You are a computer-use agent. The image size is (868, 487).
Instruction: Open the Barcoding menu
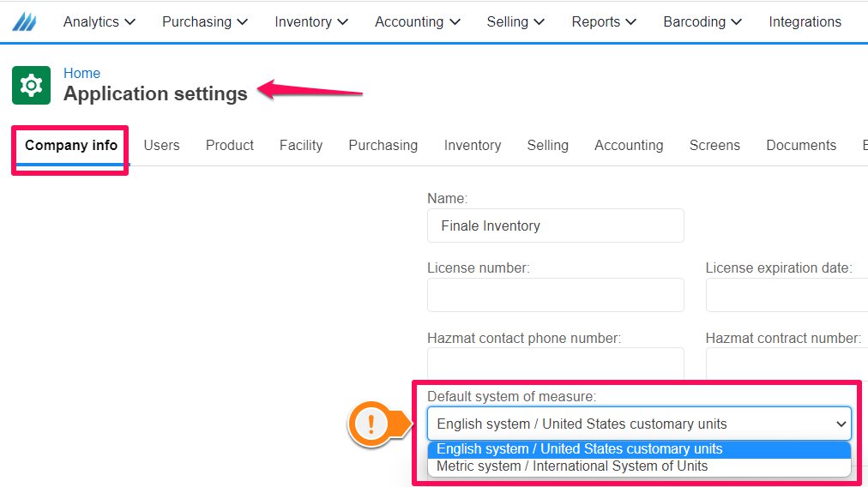[x=702, y=21]
